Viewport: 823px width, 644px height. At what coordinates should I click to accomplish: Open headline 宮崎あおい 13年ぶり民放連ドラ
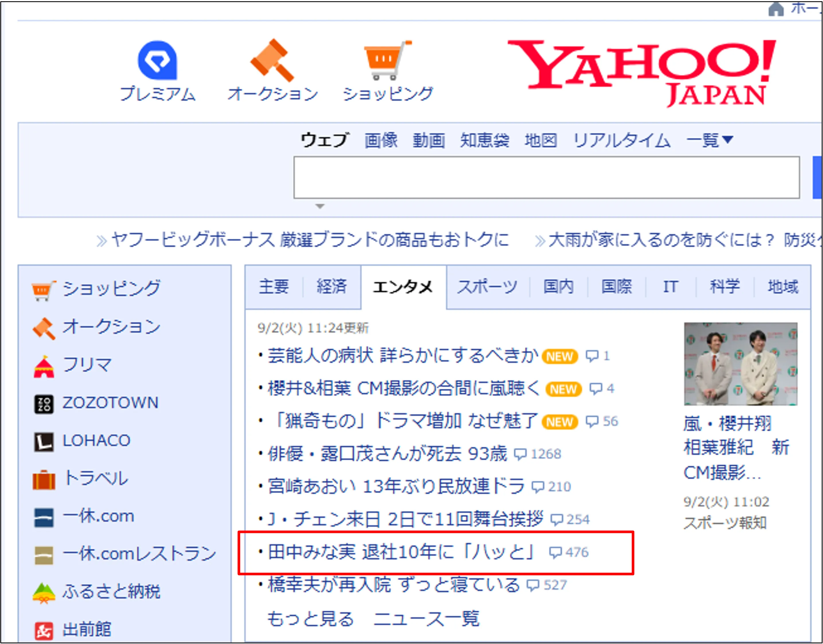pyautogui.click(x=396, y=487)
